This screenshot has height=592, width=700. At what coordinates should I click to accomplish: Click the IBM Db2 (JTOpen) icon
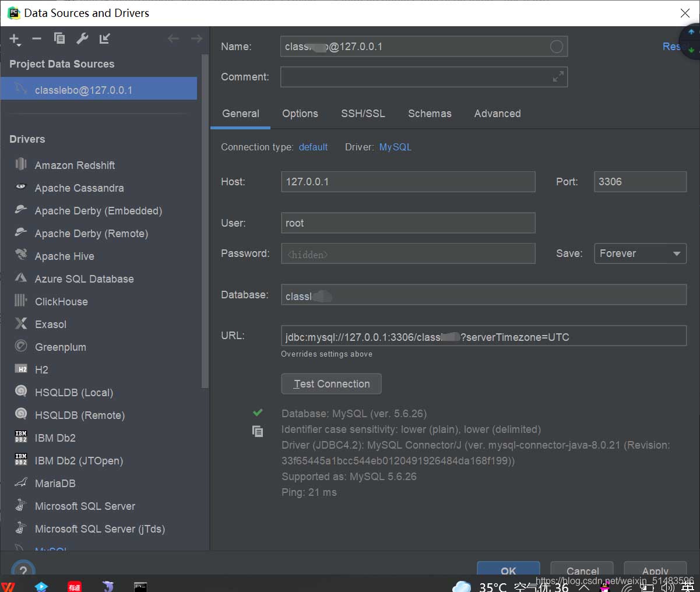coord(21,460)
